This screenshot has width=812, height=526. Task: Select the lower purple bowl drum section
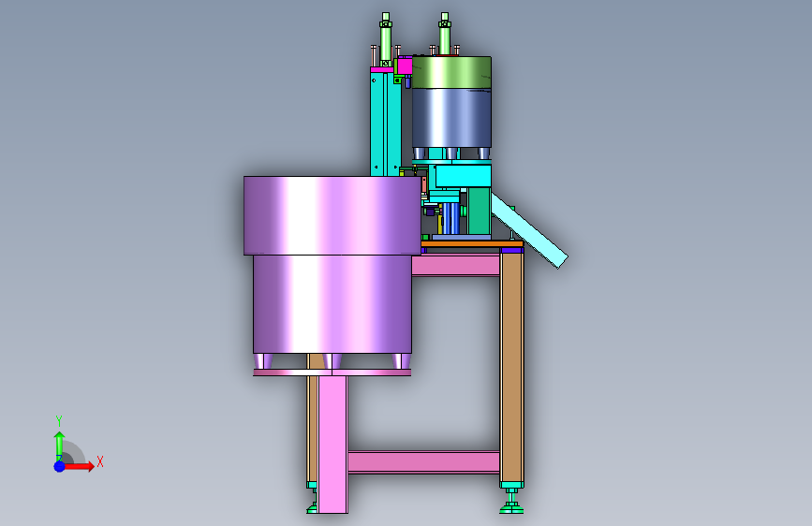(332, 304)
